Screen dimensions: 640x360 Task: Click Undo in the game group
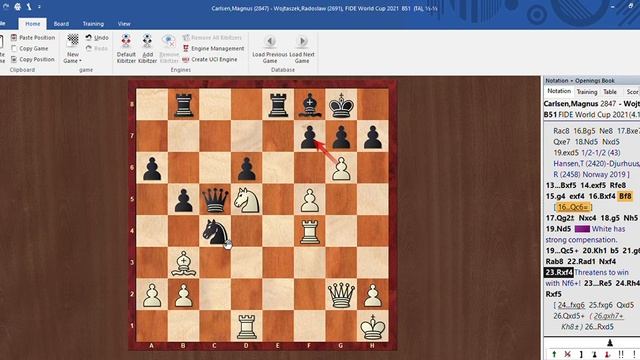coord(97,38)
